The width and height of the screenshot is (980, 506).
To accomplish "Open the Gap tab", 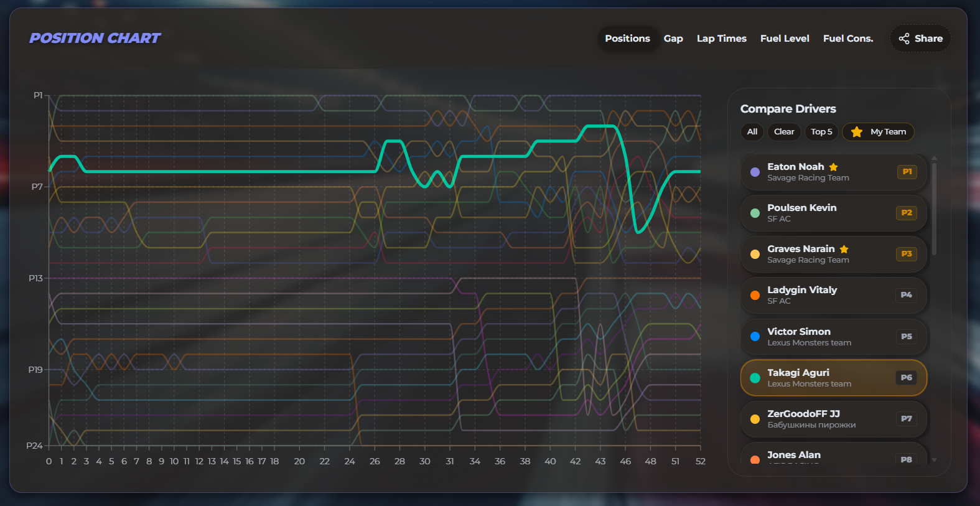I will coord(673,39).
